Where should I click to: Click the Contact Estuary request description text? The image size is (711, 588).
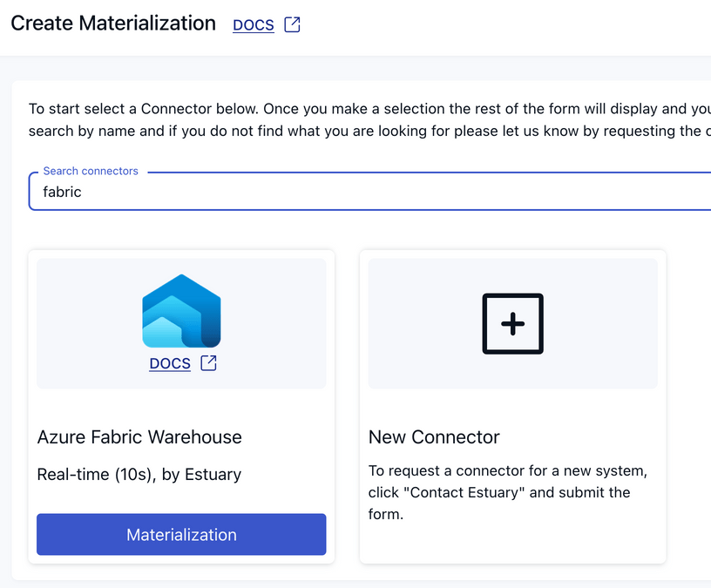coord(507,492)
